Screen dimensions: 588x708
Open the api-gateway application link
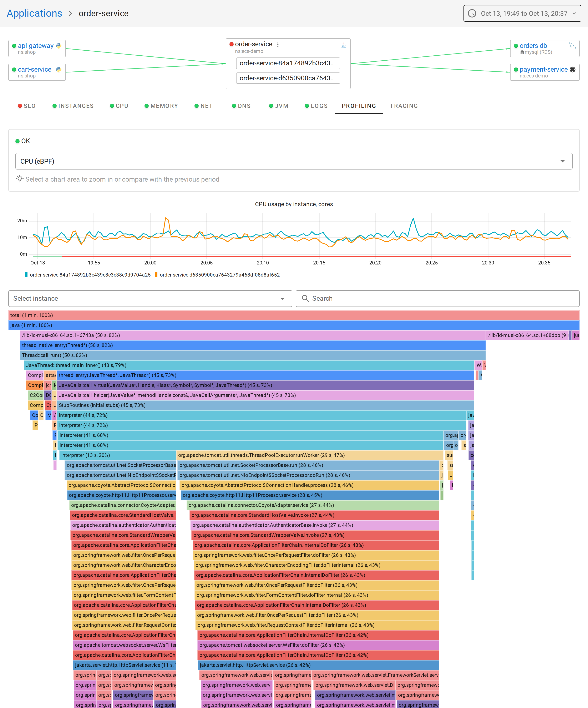coord(35,46)
